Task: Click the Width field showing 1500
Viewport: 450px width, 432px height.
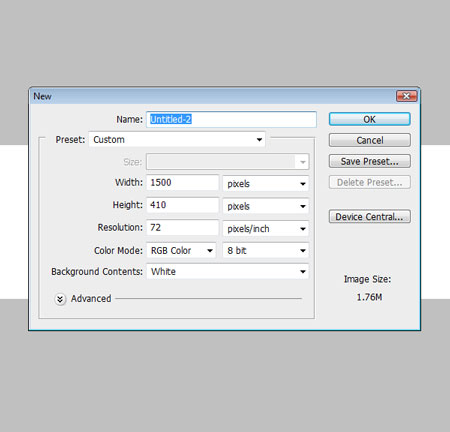Action: [x=182, y=183]
